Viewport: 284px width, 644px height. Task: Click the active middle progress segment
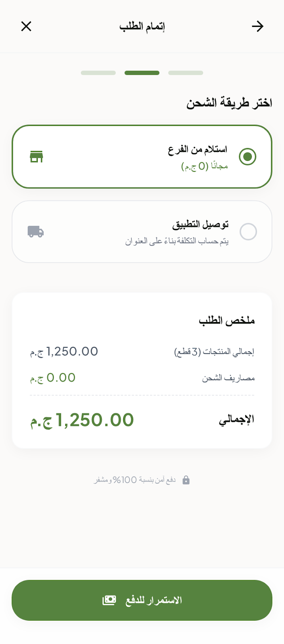pos(142,72)
